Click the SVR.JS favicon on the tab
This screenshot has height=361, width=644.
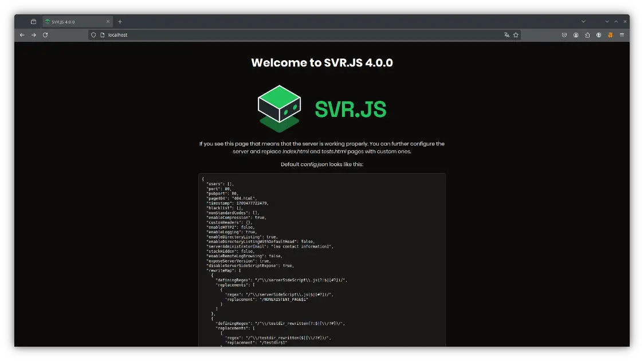47,21
